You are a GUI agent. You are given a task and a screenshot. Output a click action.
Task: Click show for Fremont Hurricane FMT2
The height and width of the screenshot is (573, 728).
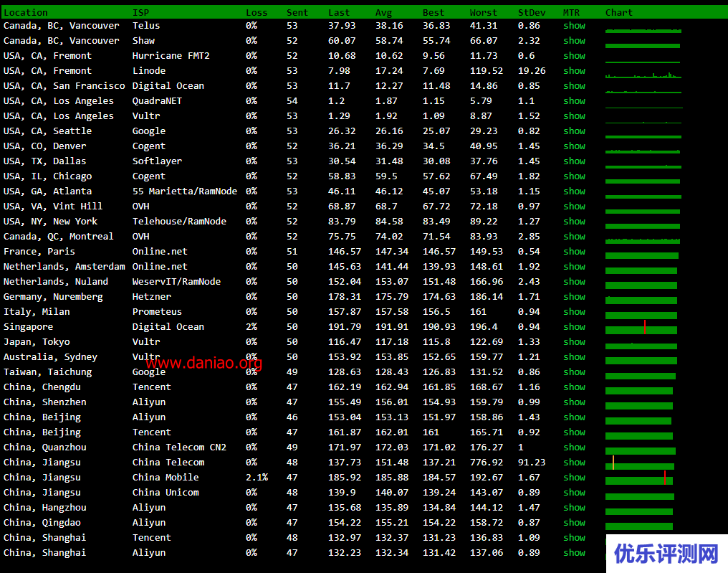pos(575,56)
